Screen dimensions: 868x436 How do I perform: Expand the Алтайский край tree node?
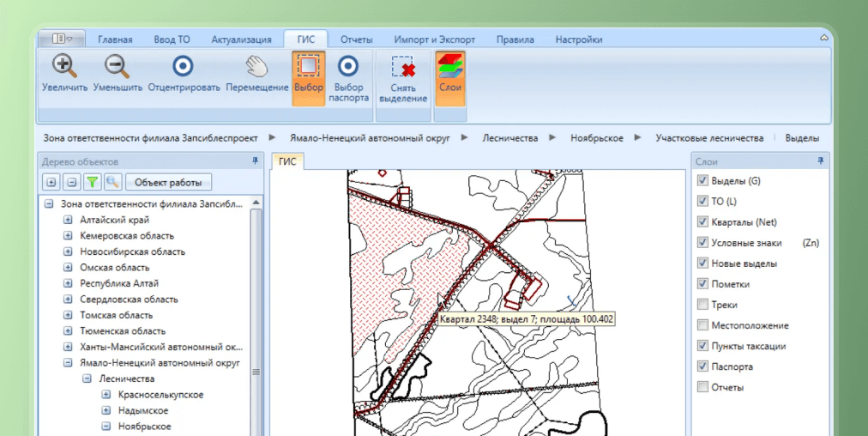pos(68,221)
